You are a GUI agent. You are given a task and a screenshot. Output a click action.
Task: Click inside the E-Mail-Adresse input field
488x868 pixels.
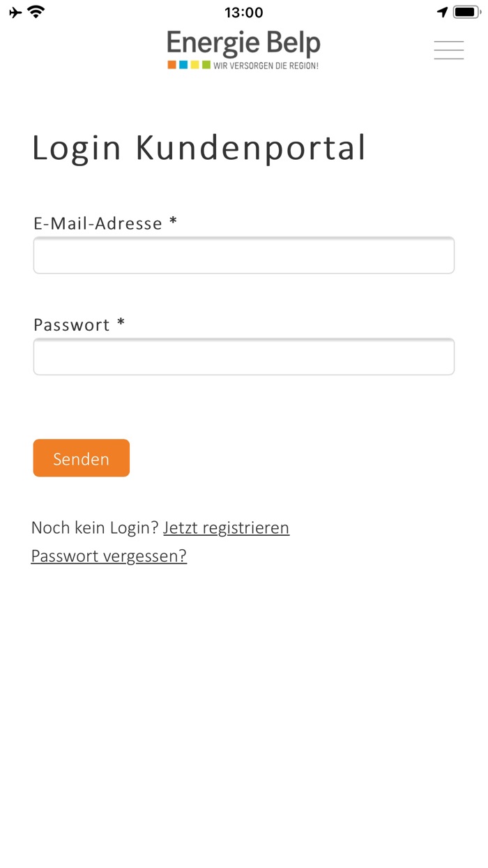243,255
